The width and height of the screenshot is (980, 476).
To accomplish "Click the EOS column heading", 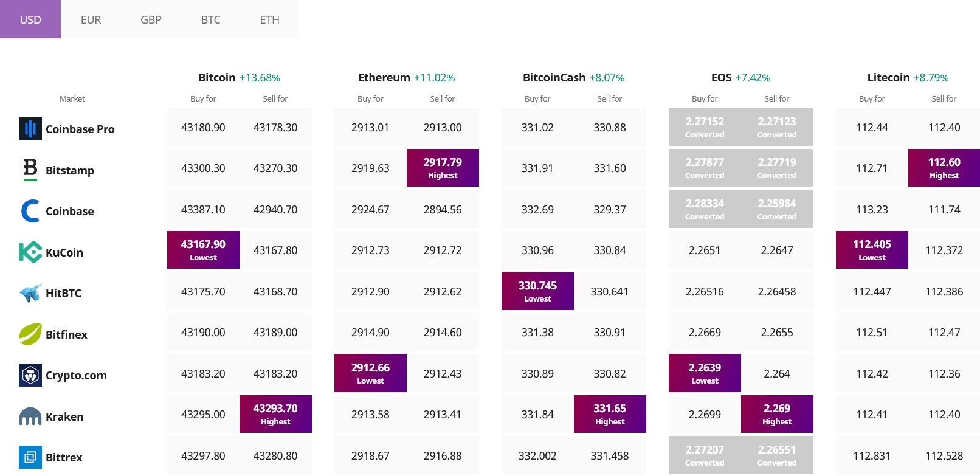I will (x=722, y=77).
